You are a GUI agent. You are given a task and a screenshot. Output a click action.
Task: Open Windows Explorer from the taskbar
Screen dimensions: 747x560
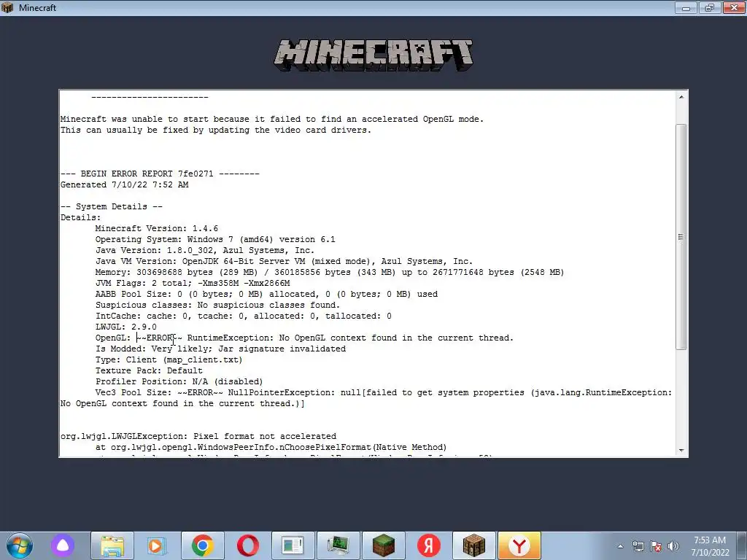tap(112, 545)
